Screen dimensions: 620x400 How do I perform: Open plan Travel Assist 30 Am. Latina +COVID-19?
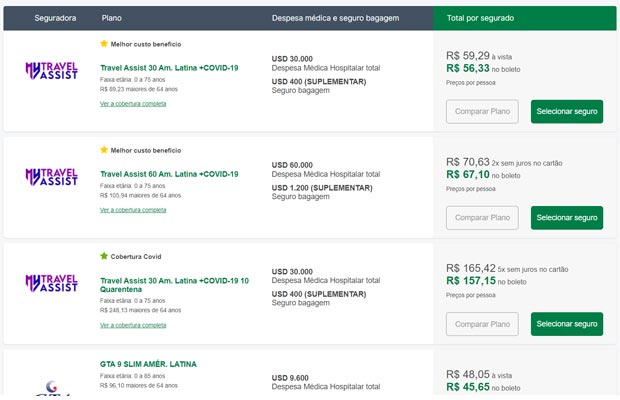tap(169, 68)
